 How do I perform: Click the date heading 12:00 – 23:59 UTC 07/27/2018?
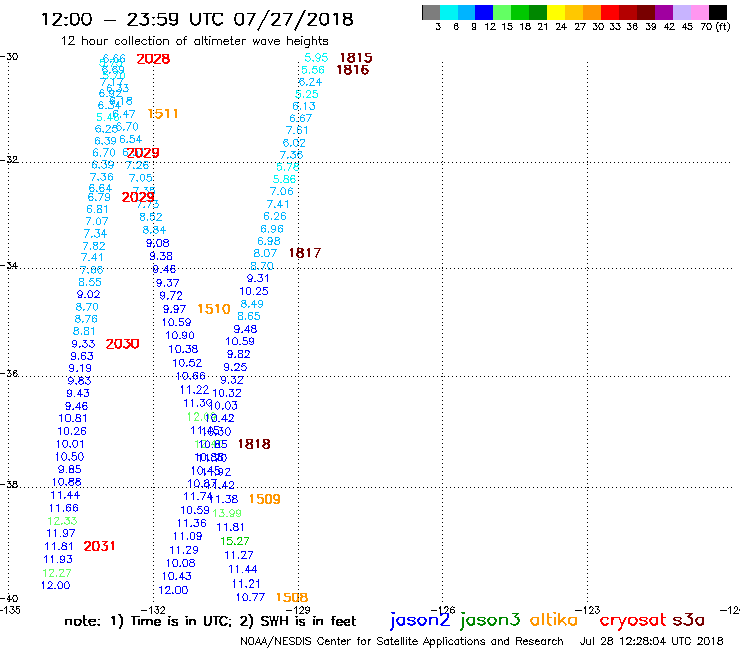(197, 19)
